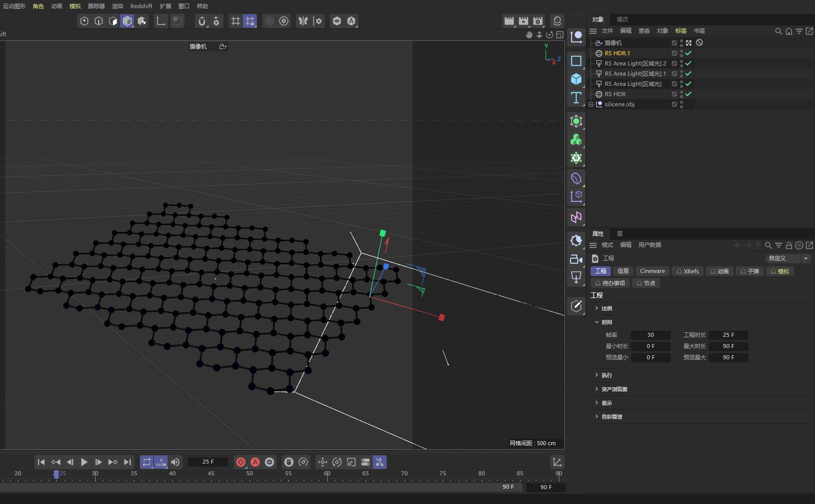Viewport: 815px width, 504px height.
Task: Select the 信息 project tab button
Action: point(623,271)
